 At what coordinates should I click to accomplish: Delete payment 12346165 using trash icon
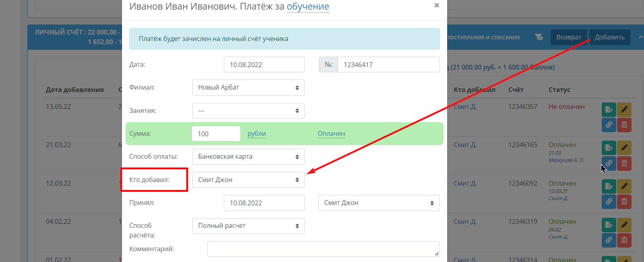click(624, 163)
